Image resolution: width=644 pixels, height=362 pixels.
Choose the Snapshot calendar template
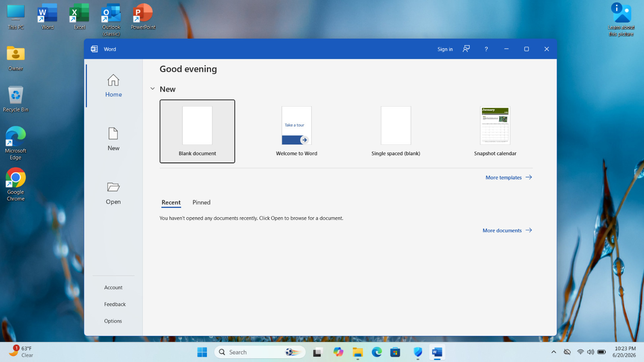(x=495, y=131)
